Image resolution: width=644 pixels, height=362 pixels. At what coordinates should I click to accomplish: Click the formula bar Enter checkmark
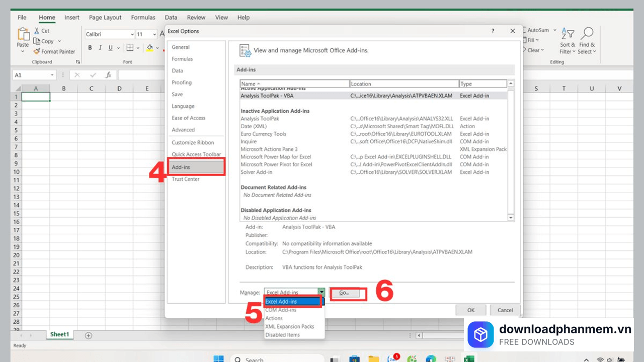point(93,75)
